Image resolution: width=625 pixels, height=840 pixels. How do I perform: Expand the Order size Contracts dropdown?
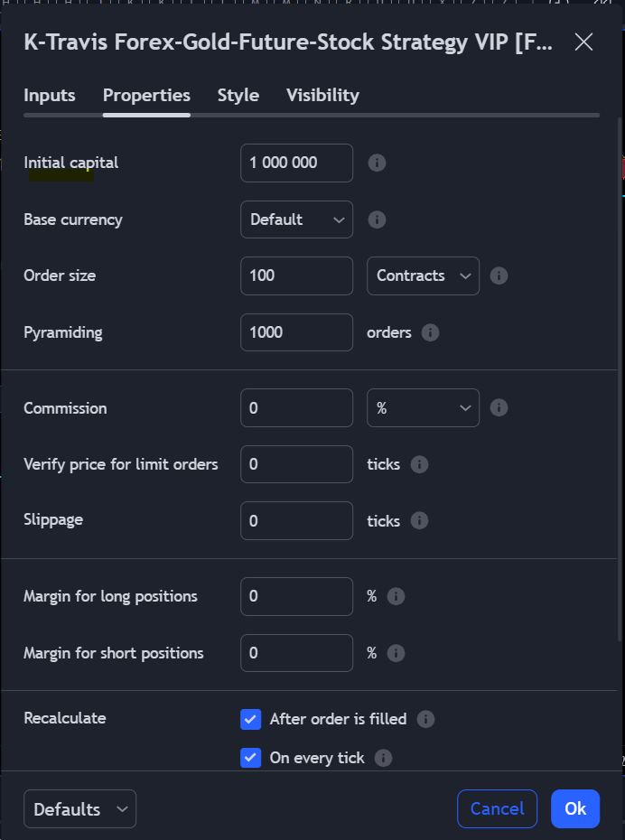423,275
